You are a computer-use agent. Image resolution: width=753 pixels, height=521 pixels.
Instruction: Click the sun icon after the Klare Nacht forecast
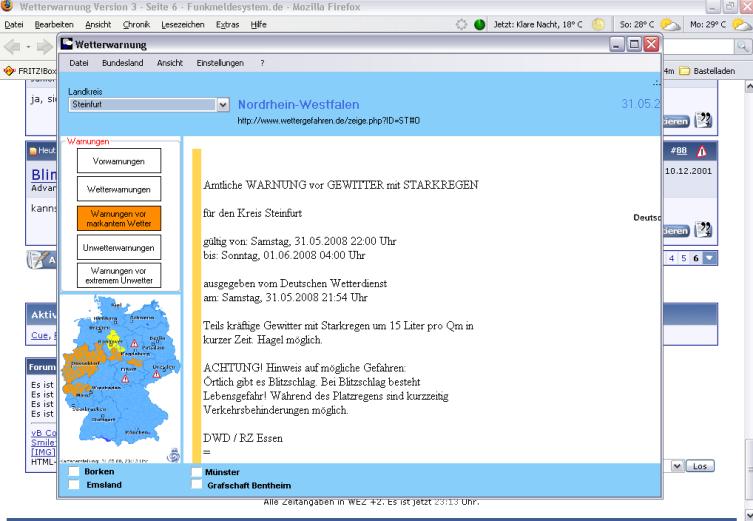tap(598, 24)
